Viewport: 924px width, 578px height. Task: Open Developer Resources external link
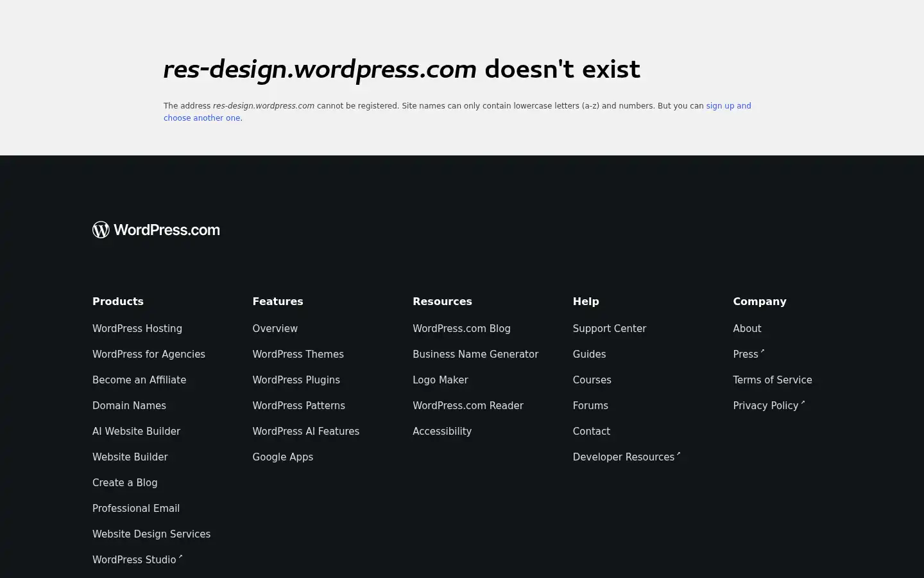tap(627, 457)
